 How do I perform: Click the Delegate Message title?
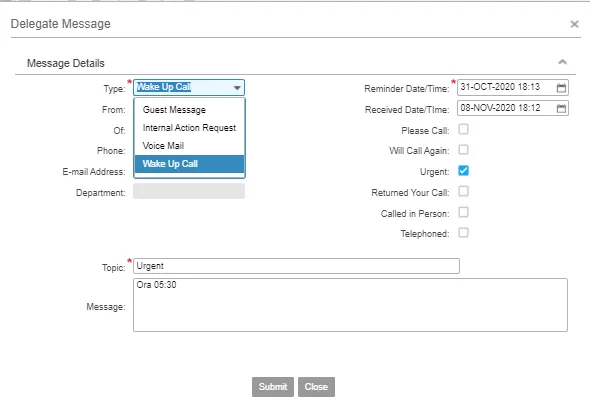point(61,24)
